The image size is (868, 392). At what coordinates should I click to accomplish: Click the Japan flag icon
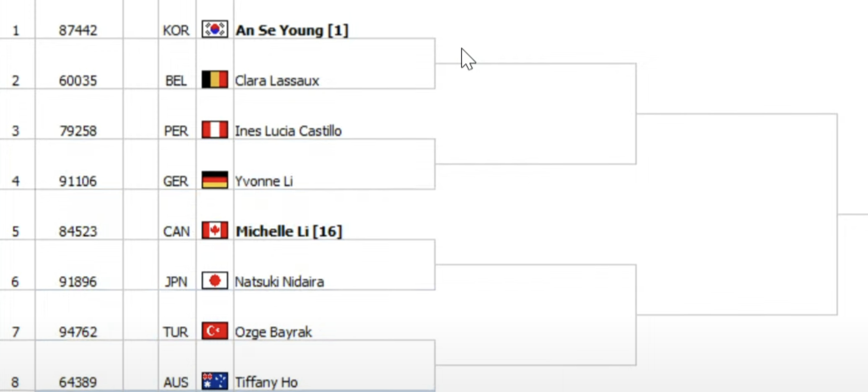215,280
